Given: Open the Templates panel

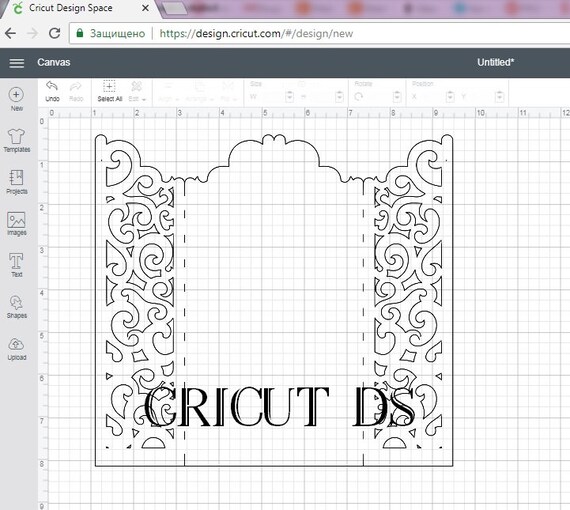Looking at the screenshot, I should (16, 141).
